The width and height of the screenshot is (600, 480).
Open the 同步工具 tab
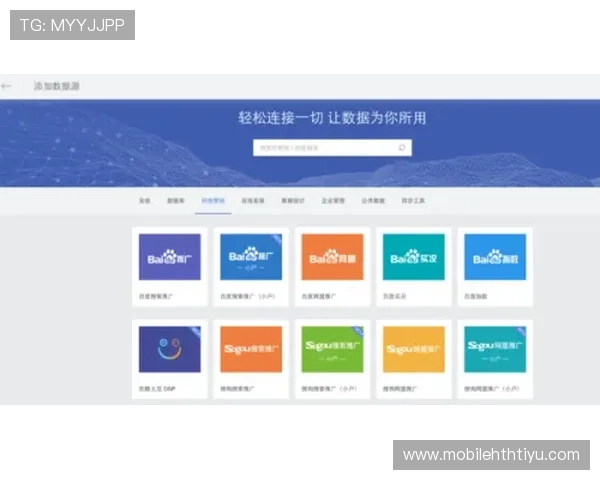pyautogui.click(x=413, y=201)
